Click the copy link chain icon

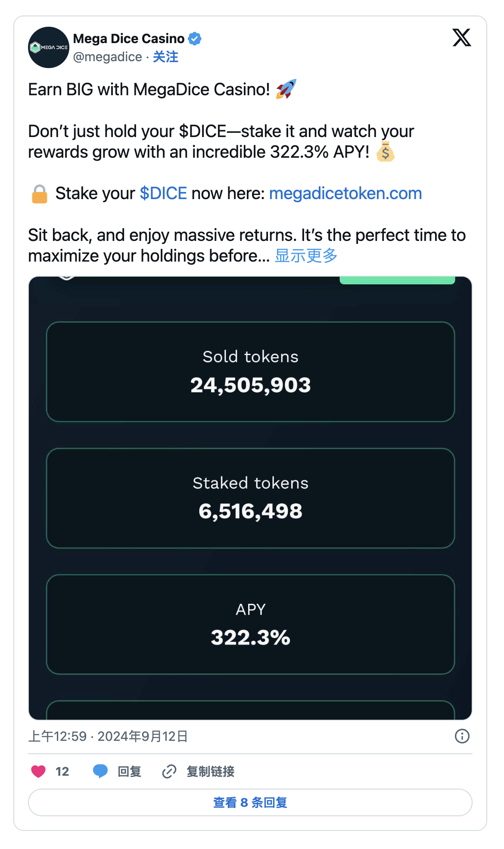tap(169, 771)
